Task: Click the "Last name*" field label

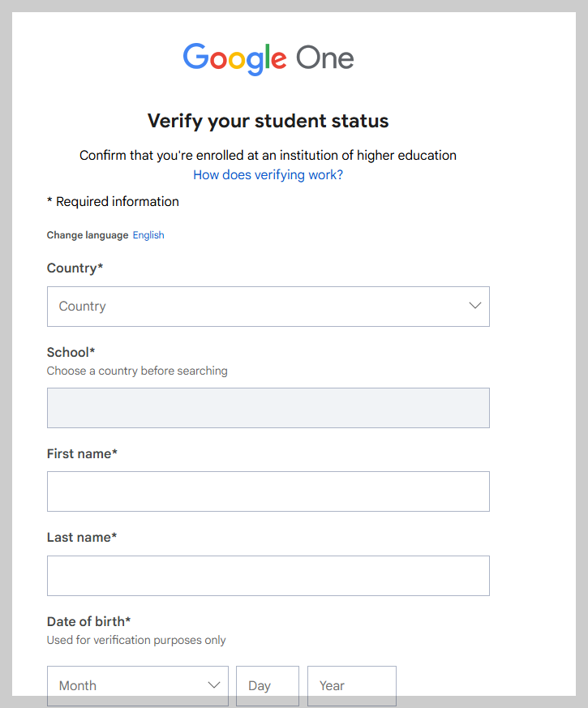Action: tap(81, 538)
